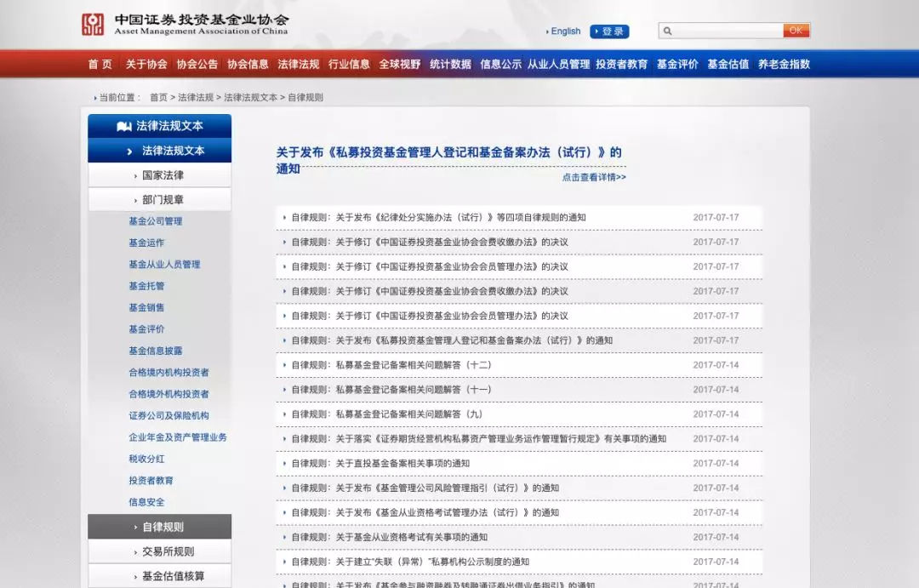The width and height of the screenshot is (919, 588).
Task: Open the 投资者教育 sidebar link
Action: coord(151,481)
